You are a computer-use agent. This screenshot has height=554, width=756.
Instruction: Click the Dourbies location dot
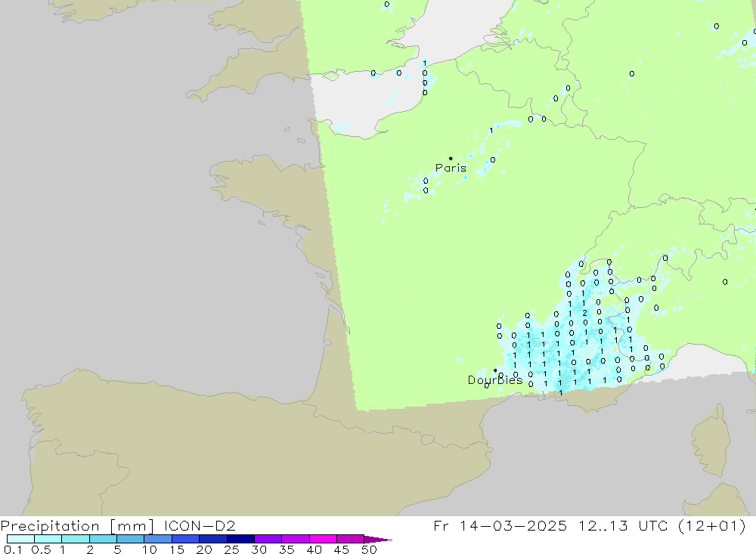coord(495,370)
